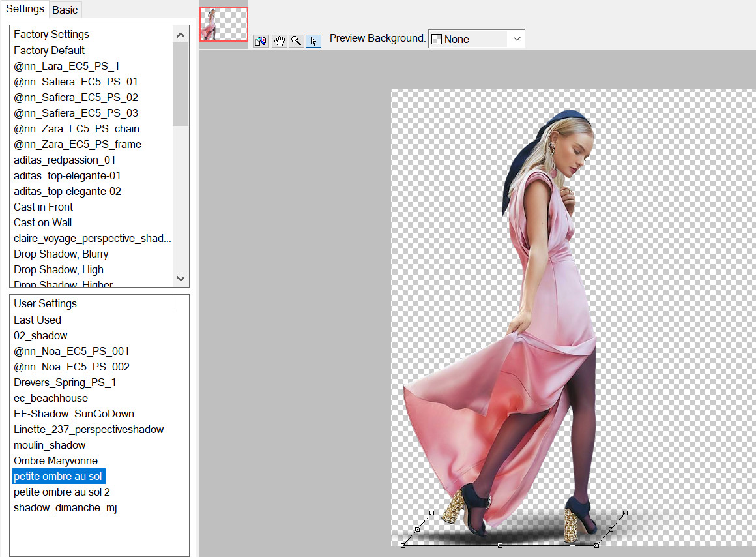Viewport: 756px width, 557px height.
Task: Switch to the Basic tab
Action: tap(65, 10)
